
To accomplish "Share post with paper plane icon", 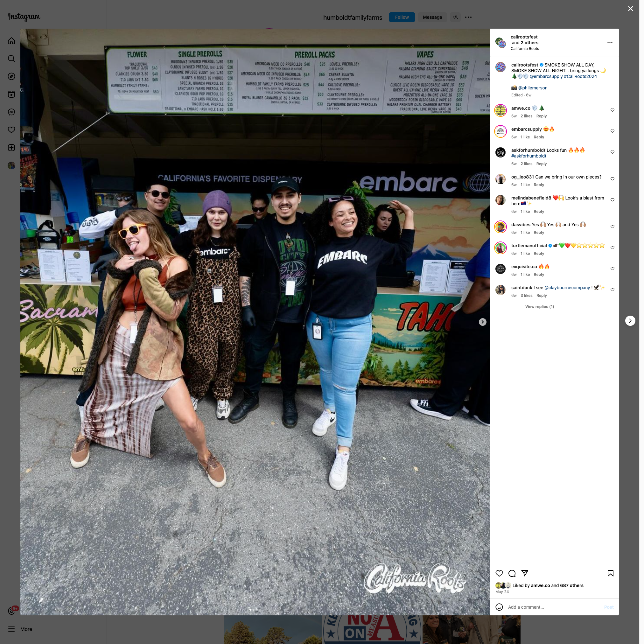I will [525, 573].
